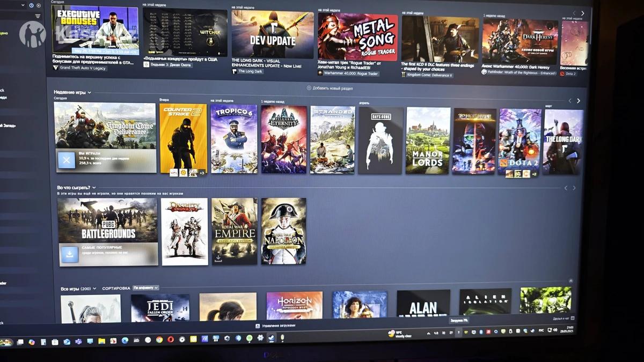Expand the Все игры (200) dropdown
644x362 pixels.
[x=94, y=289]
